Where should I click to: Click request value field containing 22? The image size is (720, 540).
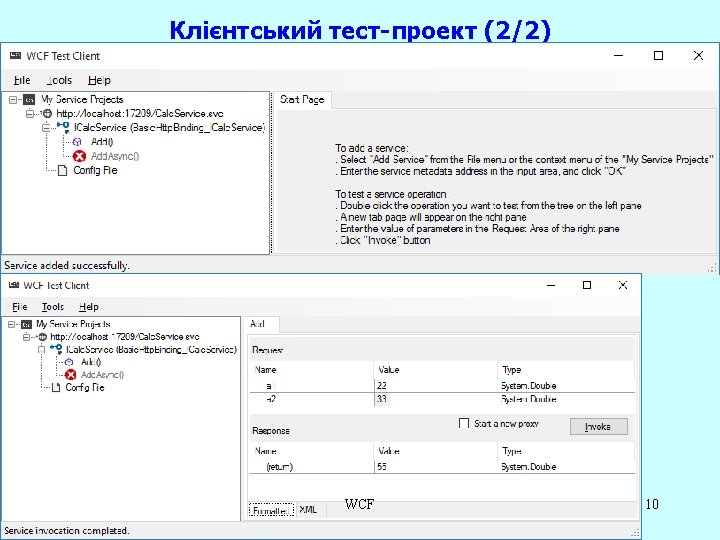click(435, 386)
